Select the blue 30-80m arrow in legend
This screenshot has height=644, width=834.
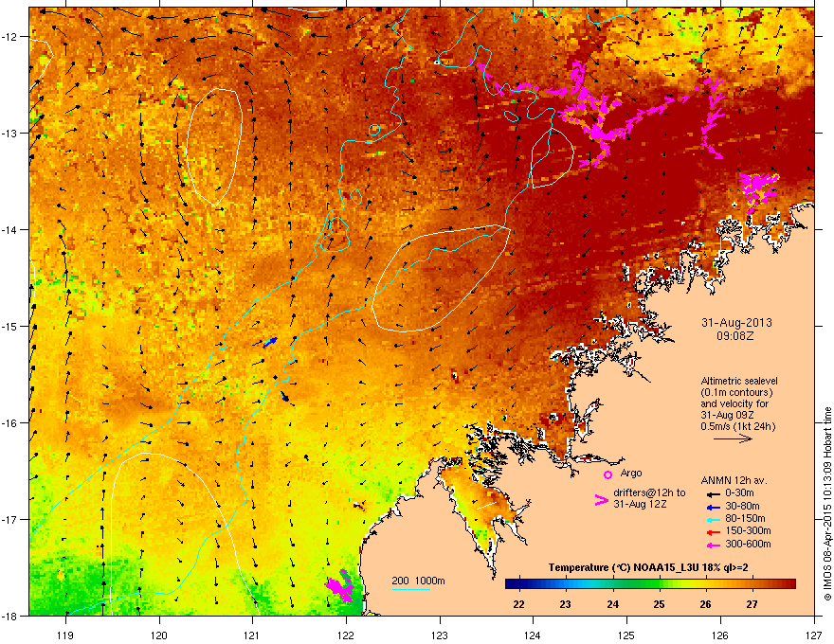712,507
